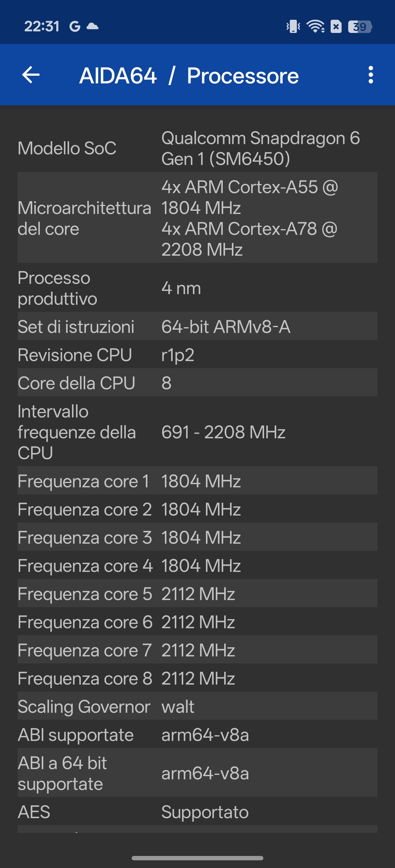This screenshot has height=868, width=395.
Task: Select the Frequenza core 1 row
Action: pos(197,481)
